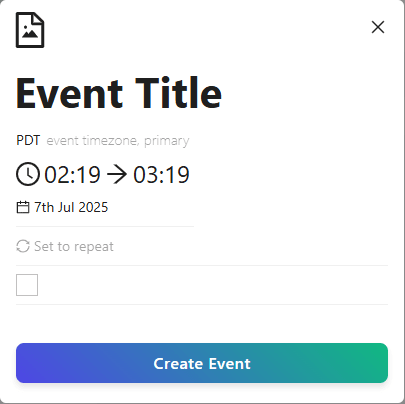Click the minutes '19' in the start time
Image resolution: width=405 pixels, height=404 pixels.
88,174
